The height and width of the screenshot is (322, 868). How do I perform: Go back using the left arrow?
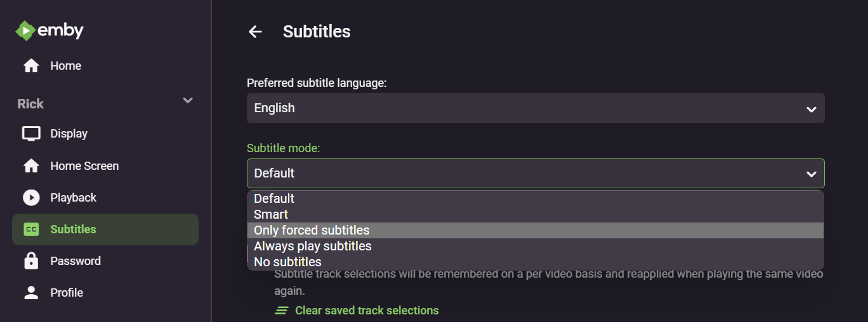point(255,32)
